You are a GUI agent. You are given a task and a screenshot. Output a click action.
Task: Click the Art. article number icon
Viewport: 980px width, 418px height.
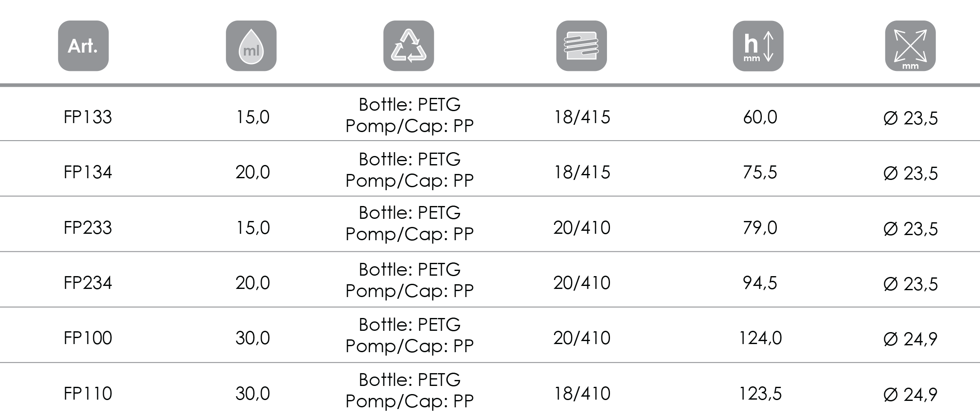[x=83, y=46]
